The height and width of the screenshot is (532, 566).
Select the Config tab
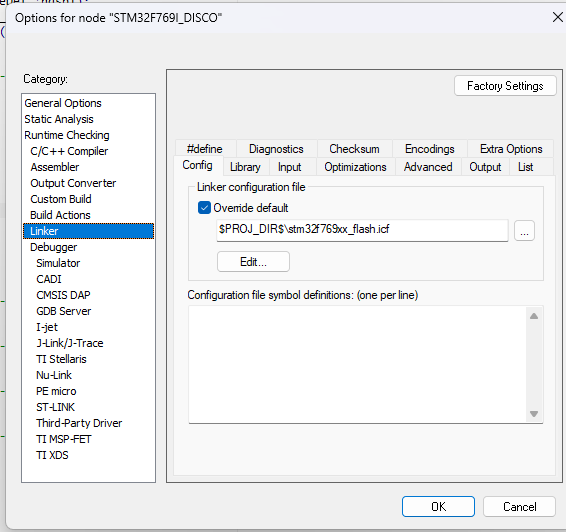197,165
